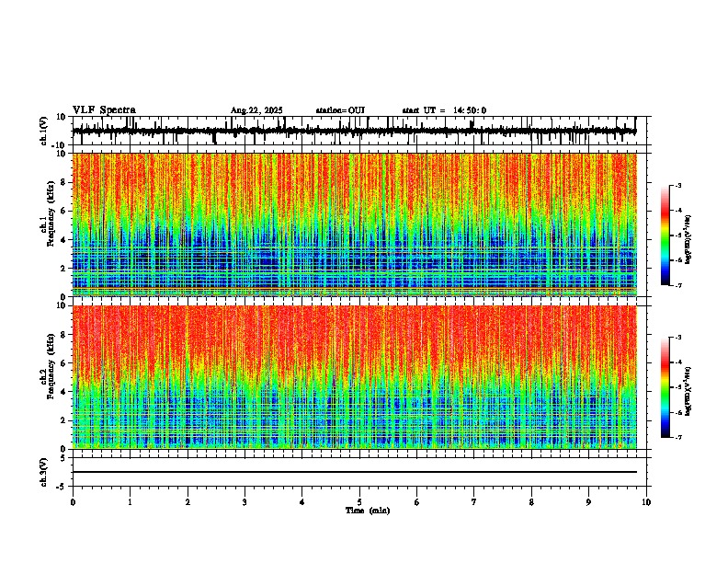Click the time axis tick label "3"

tap(245, 502)
